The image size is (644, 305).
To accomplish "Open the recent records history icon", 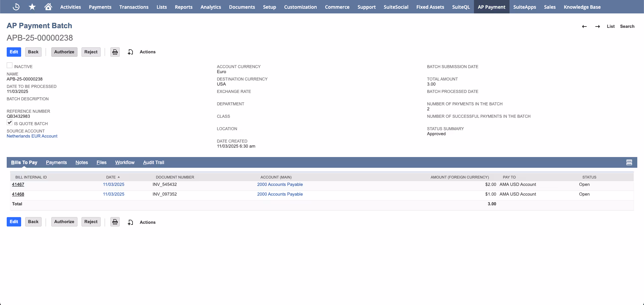I will pos(16,7).
